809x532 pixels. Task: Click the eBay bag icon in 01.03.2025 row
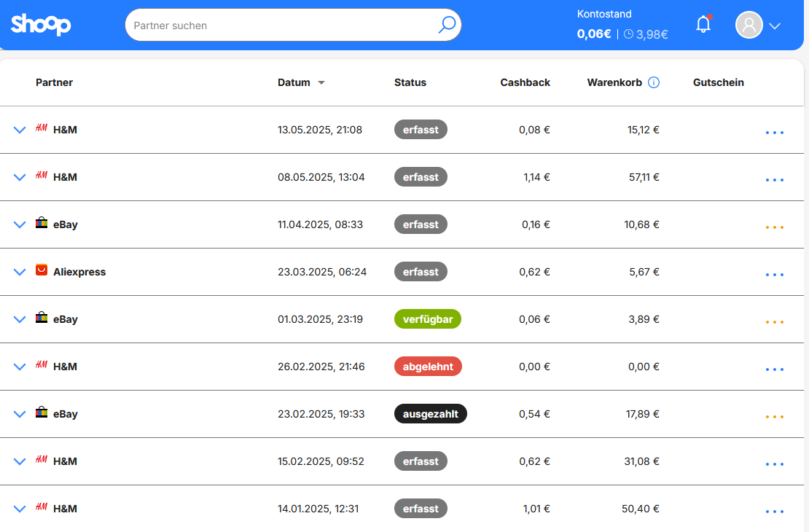(42, 317)
